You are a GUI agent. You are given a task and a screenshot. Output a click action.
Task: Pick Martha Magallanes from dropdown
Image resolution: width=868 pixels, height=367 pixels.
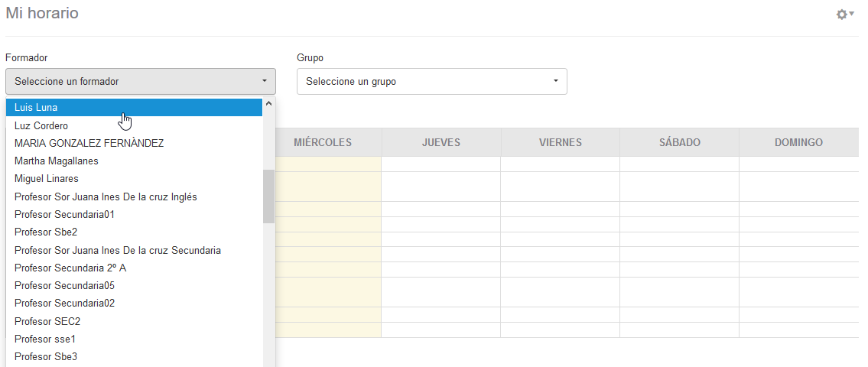coord(57,161)
